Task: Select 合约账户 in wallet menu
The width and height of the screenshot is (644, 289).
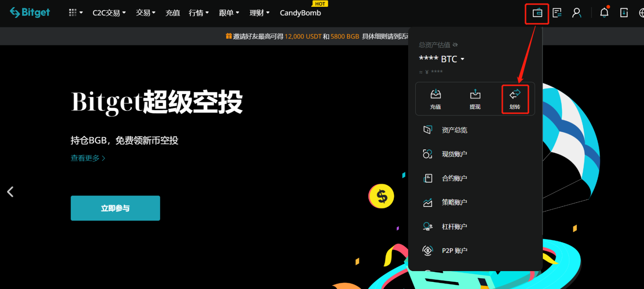Action: 455,178
